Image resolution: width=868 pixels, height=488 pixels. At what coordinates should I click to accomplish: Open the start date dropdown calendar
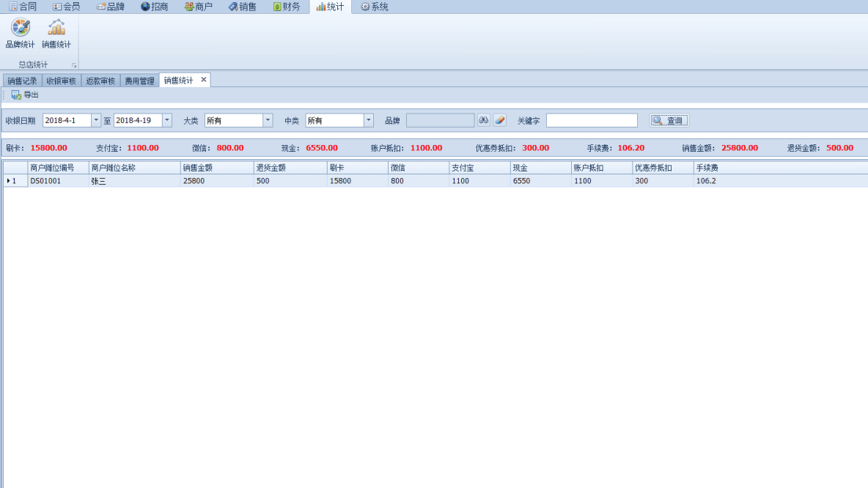click(x=96, y=121)
